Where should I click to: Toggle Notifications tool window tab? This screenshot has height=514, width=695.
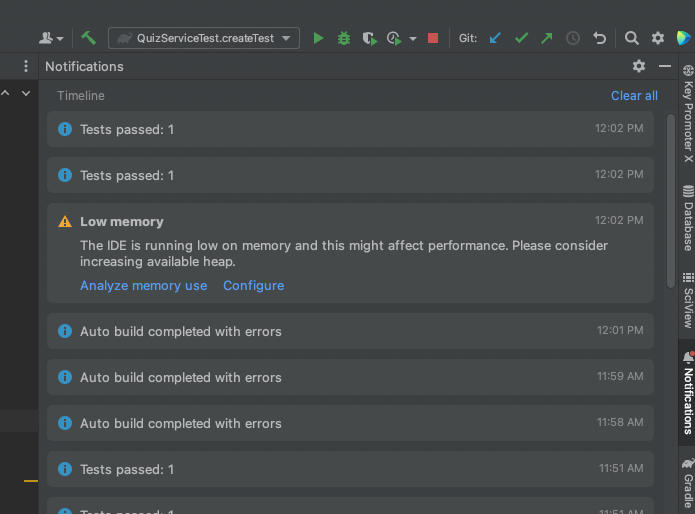click(x=688, y=393)
